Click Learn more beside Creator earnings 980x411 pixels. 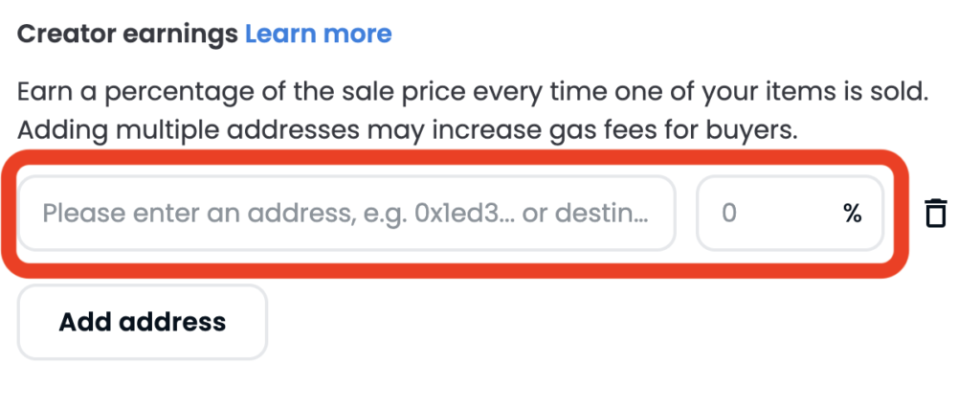pos(318,34)
